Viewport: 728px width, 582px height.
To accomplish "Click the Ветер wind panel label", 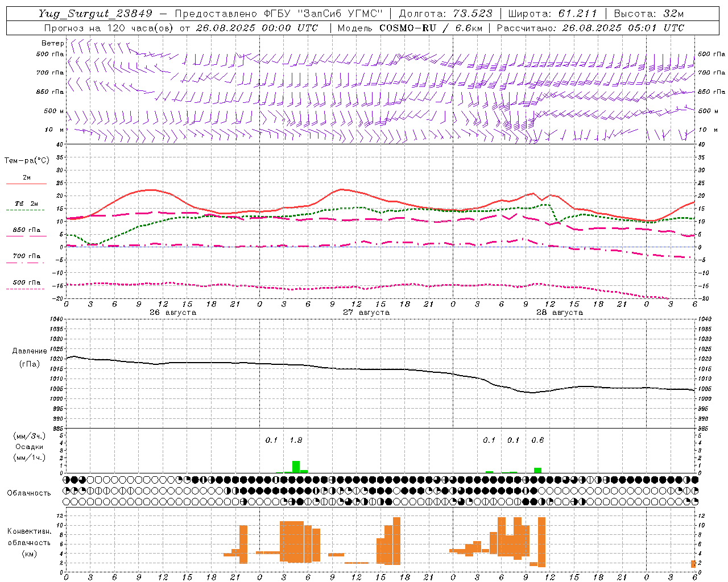I will (x=53, y=43).
